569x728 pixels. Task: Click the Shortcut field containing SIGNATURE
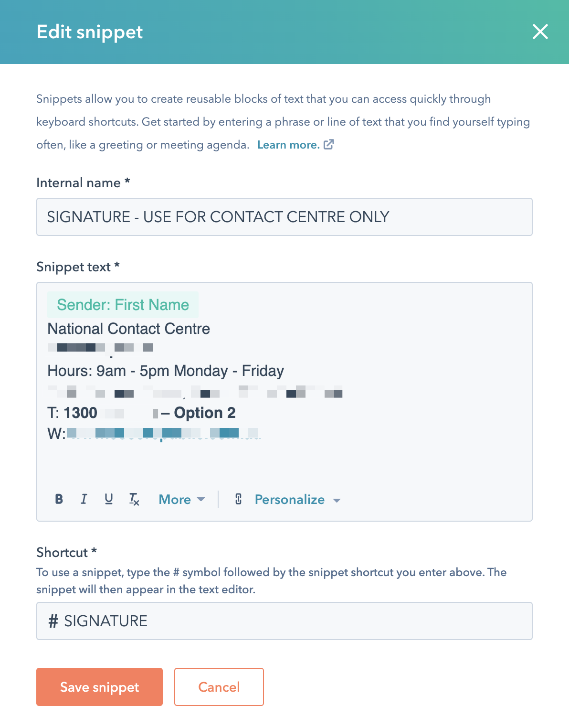click(284, 621)
